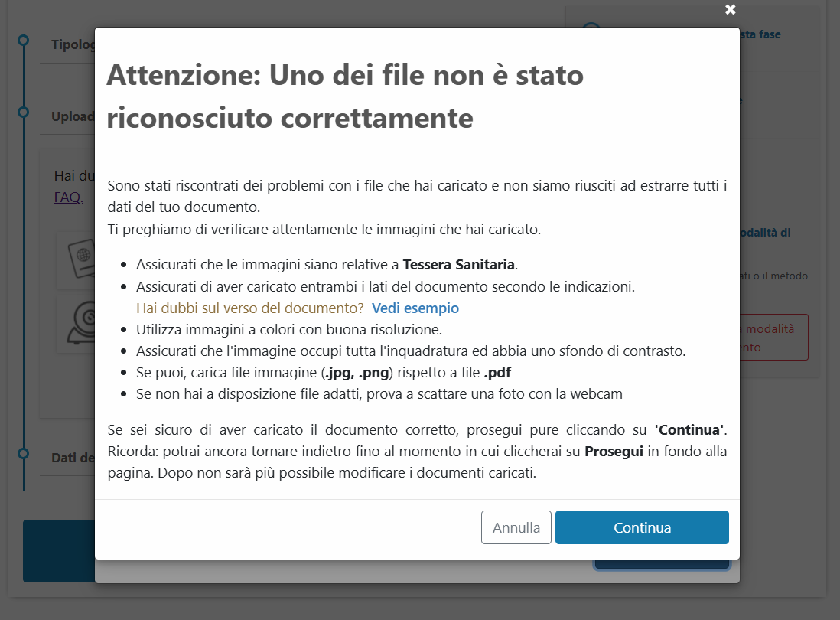The width and height of the screenshot is (840, 620).
Task: Expand the 'Dati de' section header
Action: tap(73, 458)
